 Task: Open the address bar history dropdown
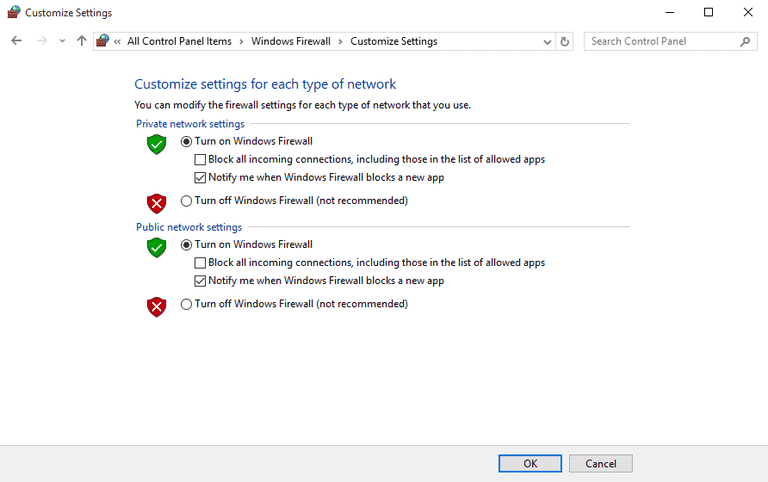(x=547, y=42)
